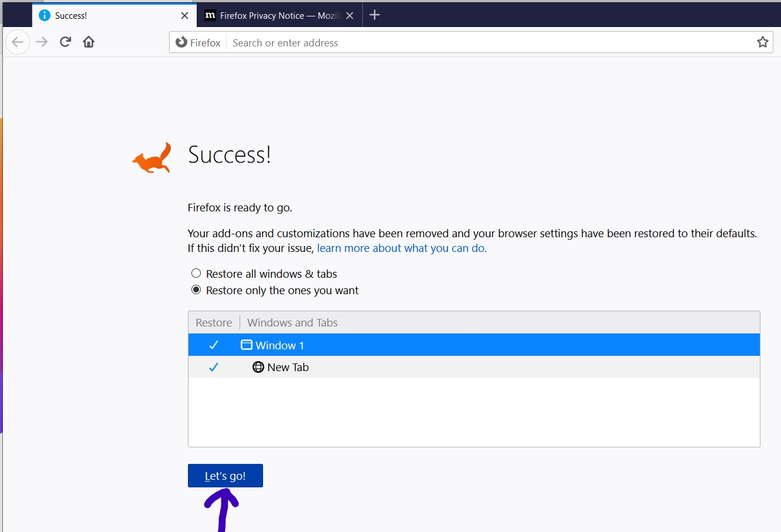The image size is (781, 532).
Task: Click the info icon on Success! tab
Action: (x=45, y=15)
